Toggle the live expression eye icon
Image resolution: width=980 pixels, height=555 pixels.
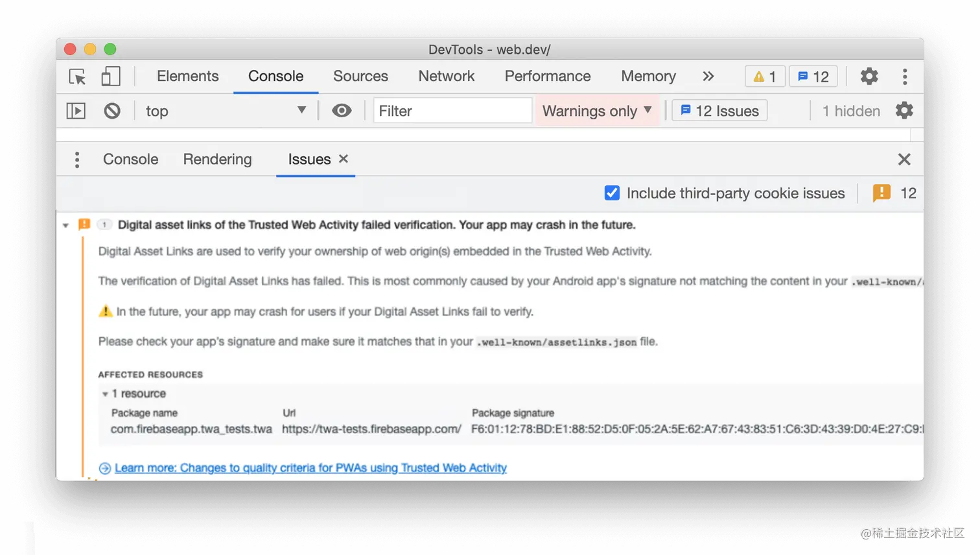click(x=342, y=111)
